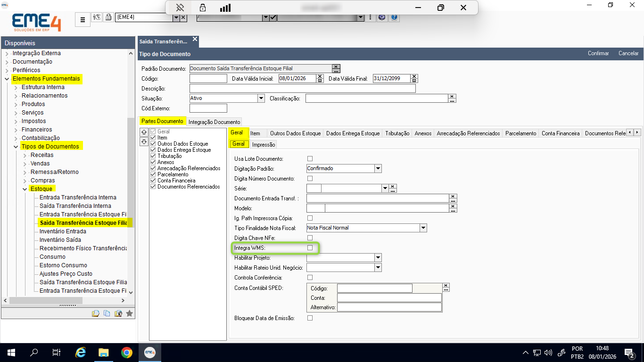Switch to Integração Documento tab
This screenshot has width=644, height=362.
(x=214, y=122)
